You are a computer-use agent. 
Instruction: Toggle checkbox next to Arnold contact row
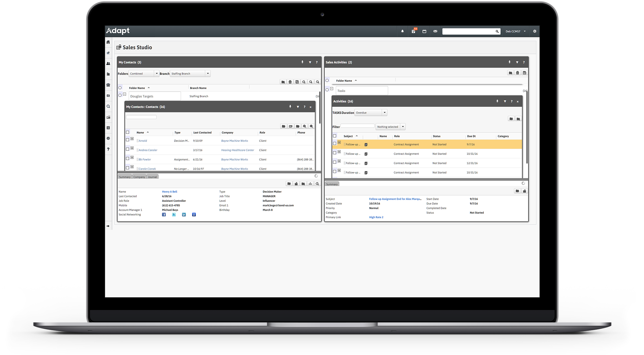(x=128, y=140)
